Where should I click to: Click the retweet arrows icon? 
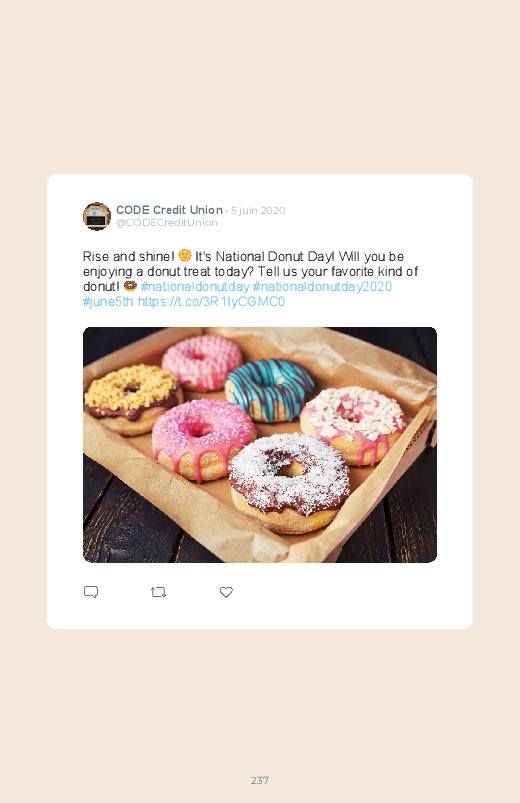pyautogui.click(x=158, y=593)
